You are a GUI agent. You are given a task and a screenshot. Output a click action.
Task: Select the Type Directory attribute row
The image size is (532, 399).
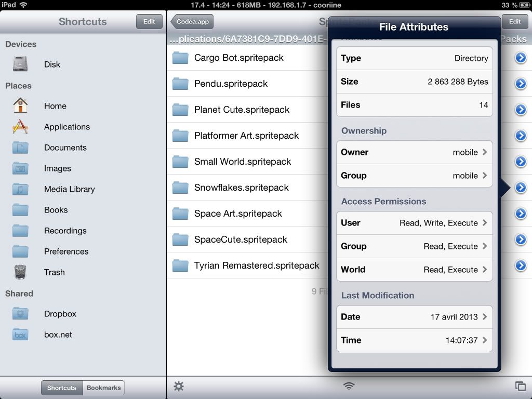tap(414, 58)
